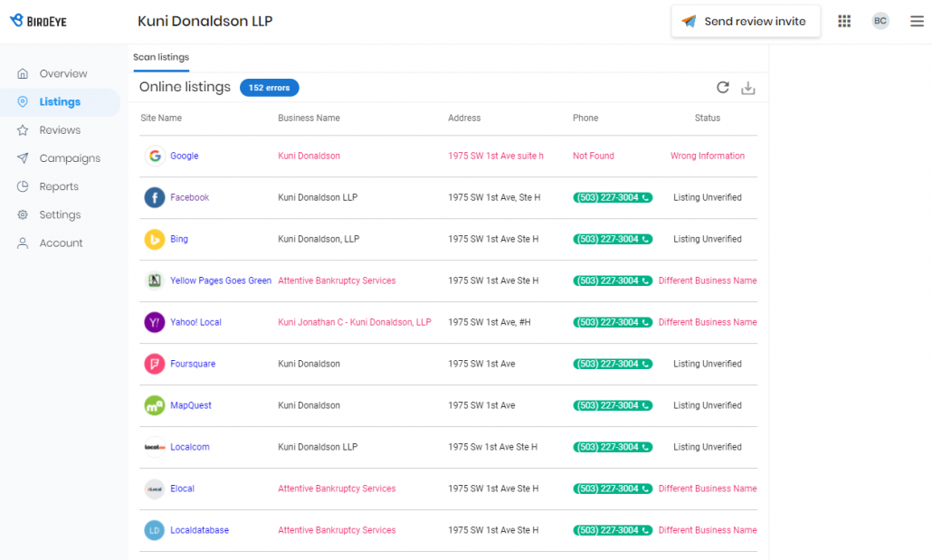This screenshot has width=932, height=560.
Task: Click the Birdeye logo
Action: tap(38, 21)
